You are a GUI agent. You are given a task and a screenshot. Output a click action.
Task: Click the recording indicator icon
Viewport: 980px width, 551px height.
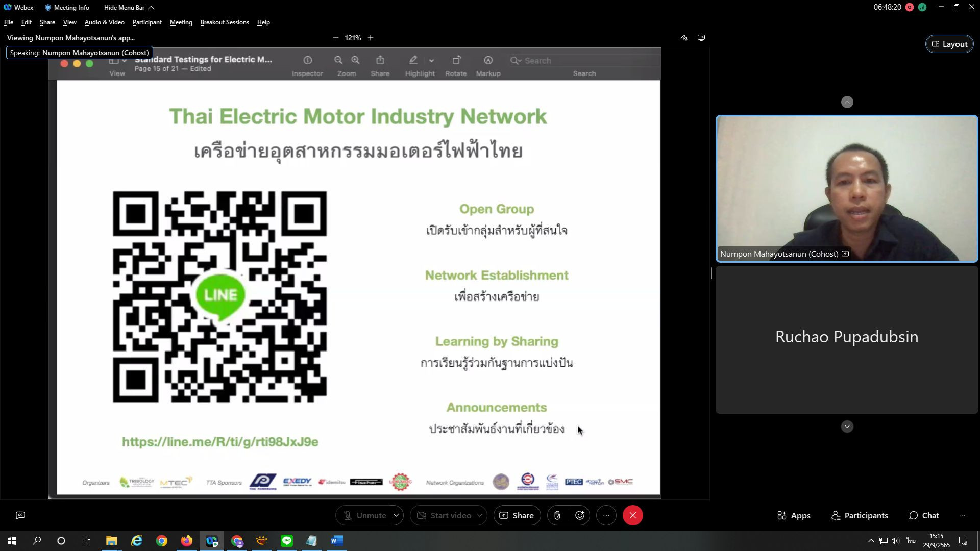pos(910,7)
